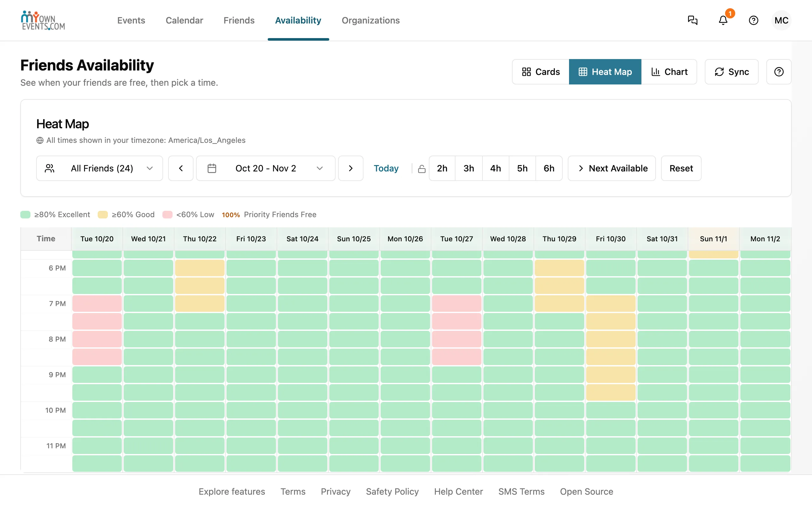Select the 6h duration

[549, 168]
